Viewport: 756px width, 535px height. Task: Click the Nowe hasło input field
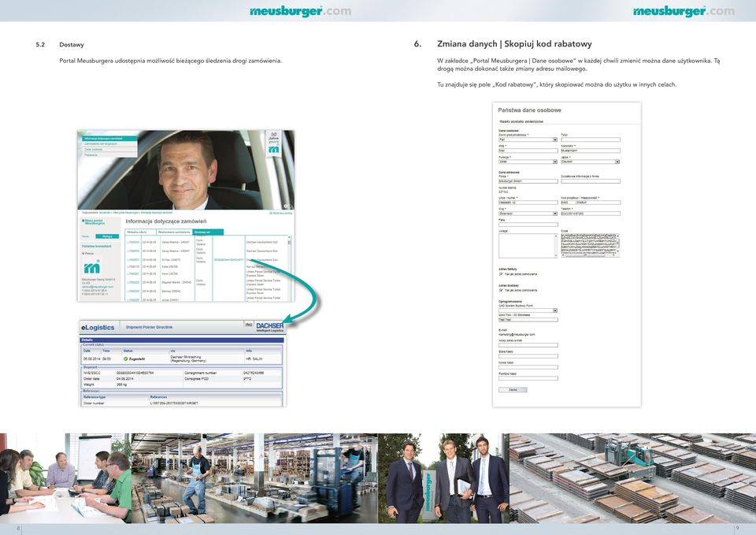(x=528, y=367)
